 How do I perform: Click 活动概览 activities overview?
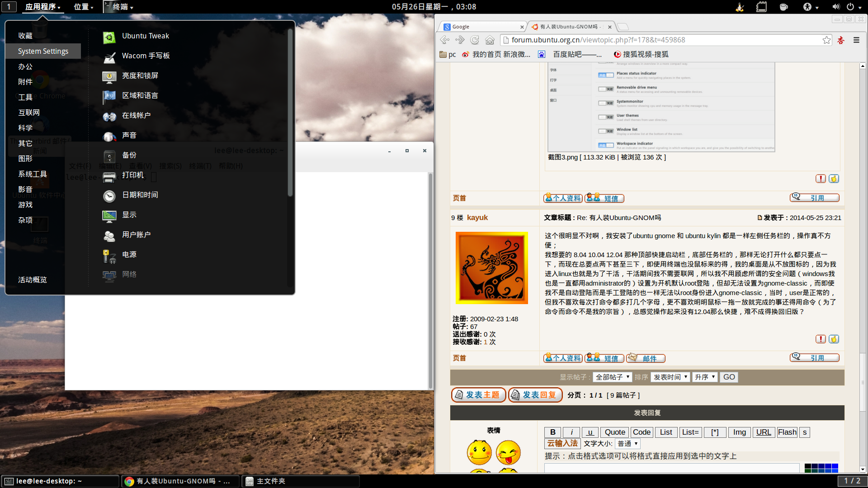[33, 280]
